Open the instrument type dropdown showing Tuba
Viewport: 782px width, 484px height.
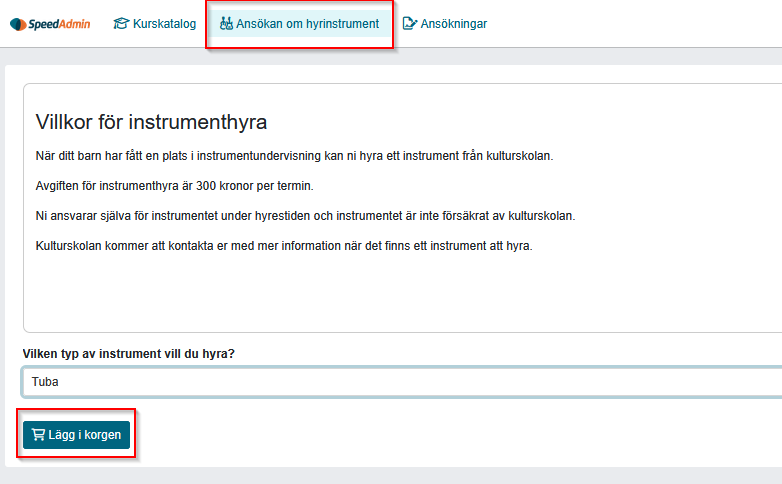pyautogui.click(x=402, y=382)
